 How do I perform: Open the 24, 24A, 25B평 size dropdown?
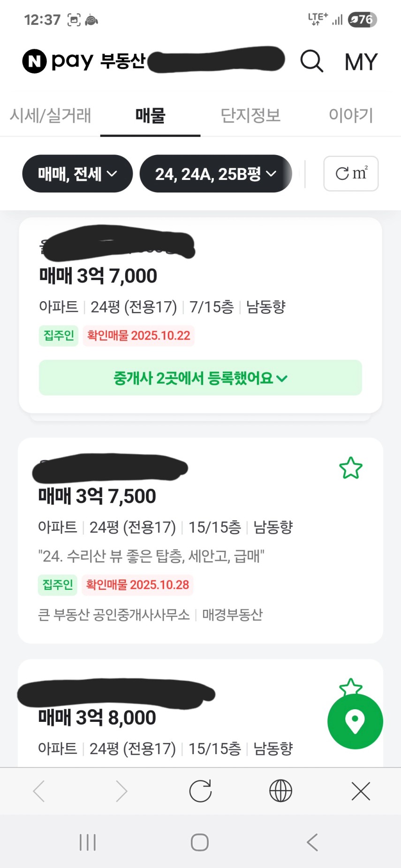tap(215, 174)
